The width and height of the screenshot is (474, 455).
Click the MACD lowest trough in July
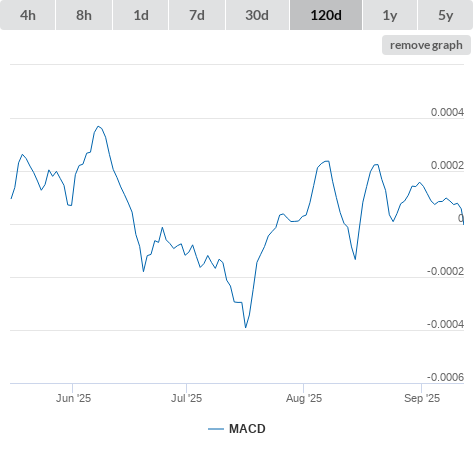246,327
